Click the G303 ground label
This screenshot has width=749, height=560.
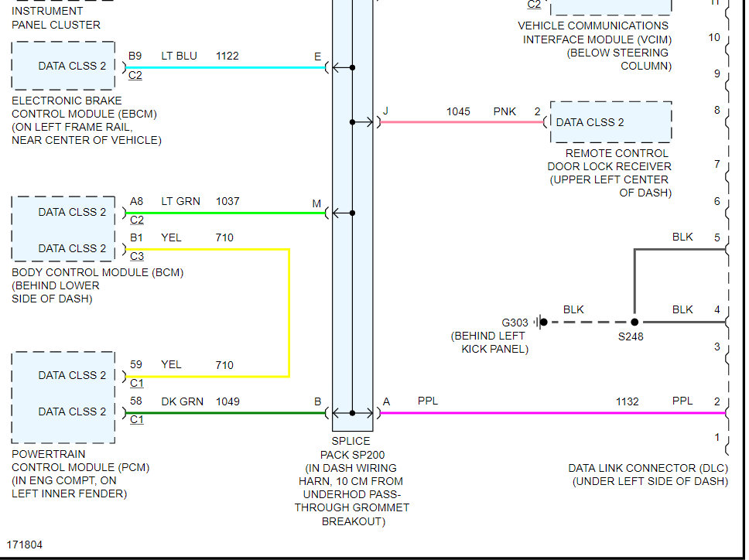[515, 323]
